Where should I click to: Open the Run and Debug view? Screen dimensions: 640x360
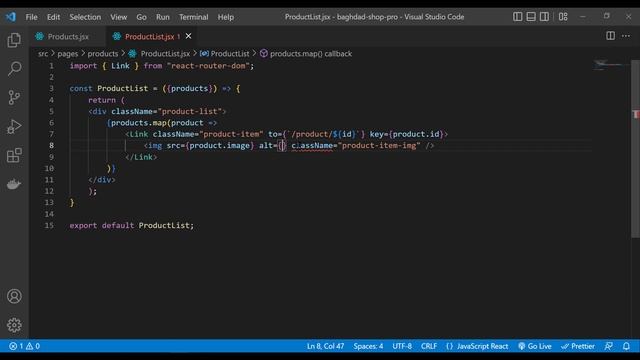click(14, 127)
